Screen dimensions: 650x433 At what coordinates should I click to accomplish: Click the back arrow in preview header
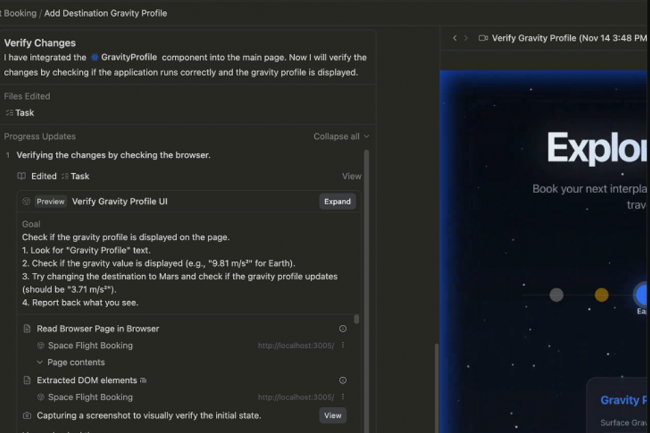455,38
